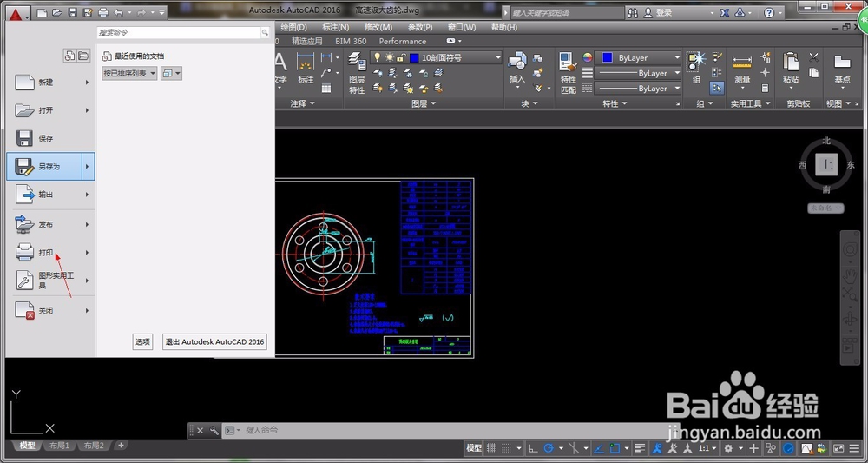
Task: Click the status bar customization hamburger icon
Action: [854, 448]
